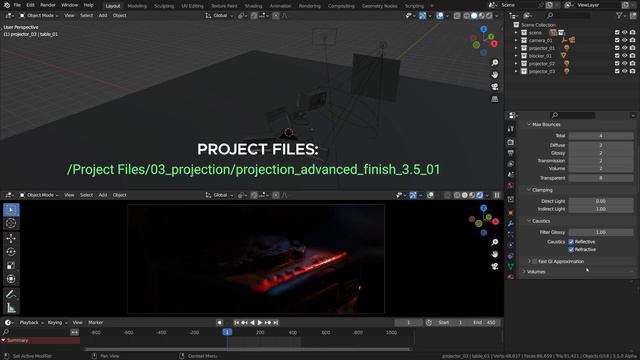Open the Tool properties tab
The width and height of the screenshot is (640, 360).
(511, 129)
